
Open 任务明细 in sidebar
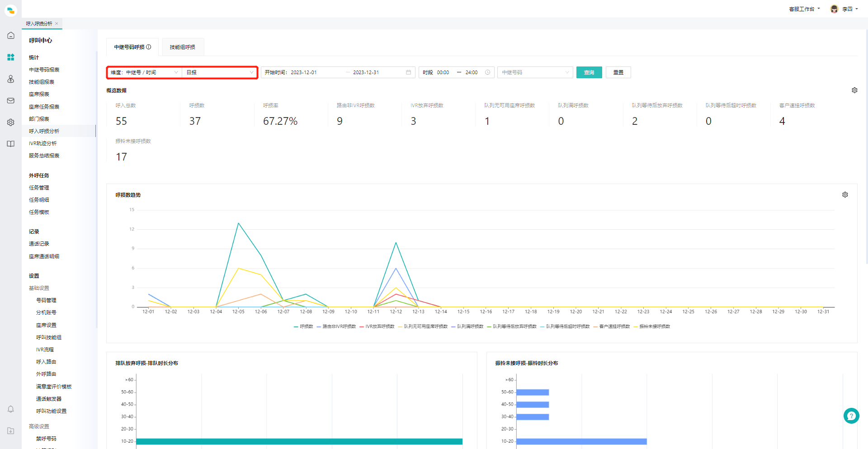[x=39, y=200]
